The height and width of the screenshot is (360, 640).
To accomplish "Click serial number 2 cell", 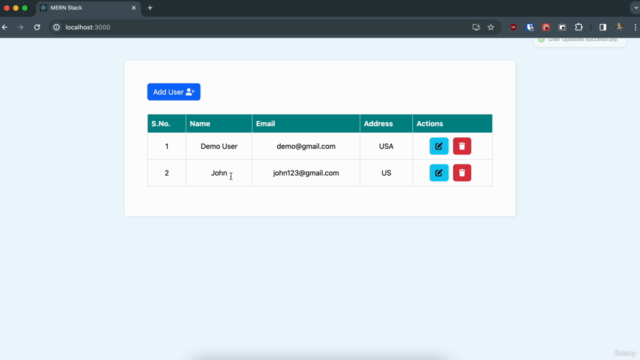I will (167, 173).
